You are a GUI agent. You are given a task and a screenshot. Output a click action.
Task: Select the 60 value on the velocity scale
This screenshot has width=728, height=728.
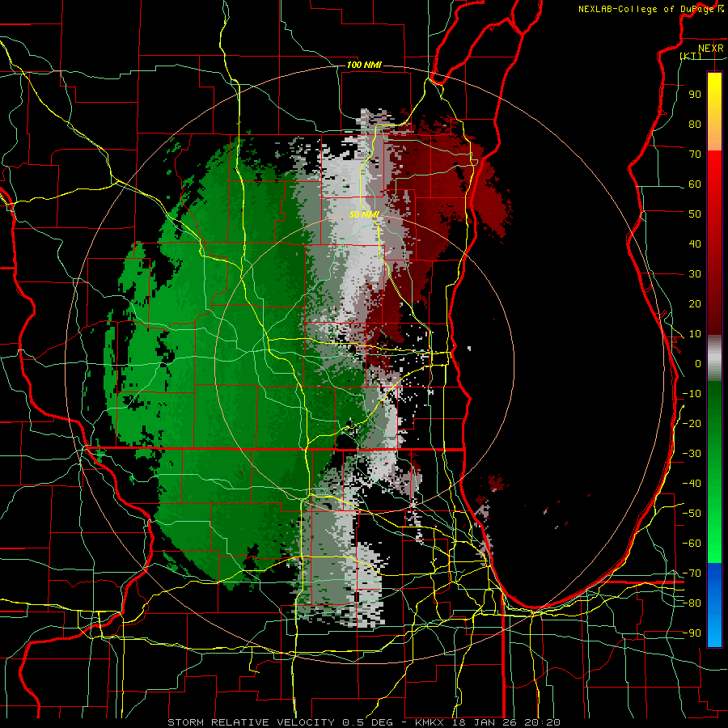695,184
